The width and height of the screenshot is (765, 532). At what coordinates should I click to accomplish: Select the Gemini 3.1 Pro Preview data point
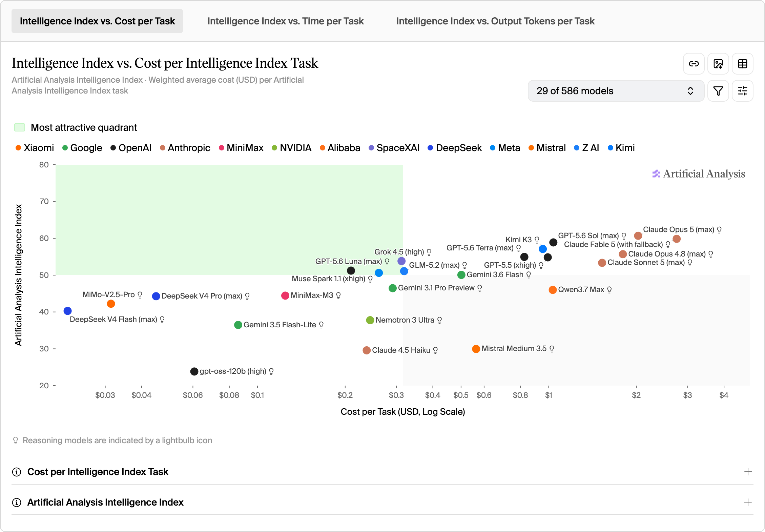pyautogui.click(x=393, y=288)
